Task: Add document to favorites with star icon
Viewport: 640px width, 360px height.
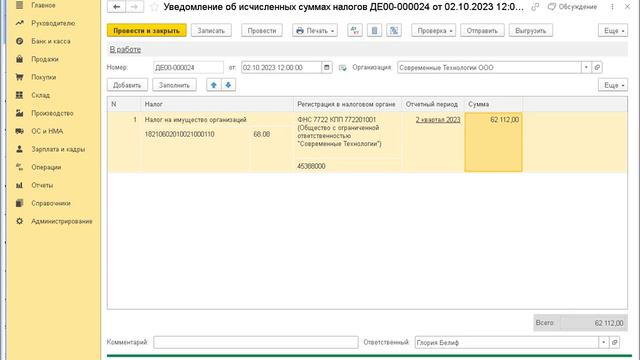Action: pos(154,7)
